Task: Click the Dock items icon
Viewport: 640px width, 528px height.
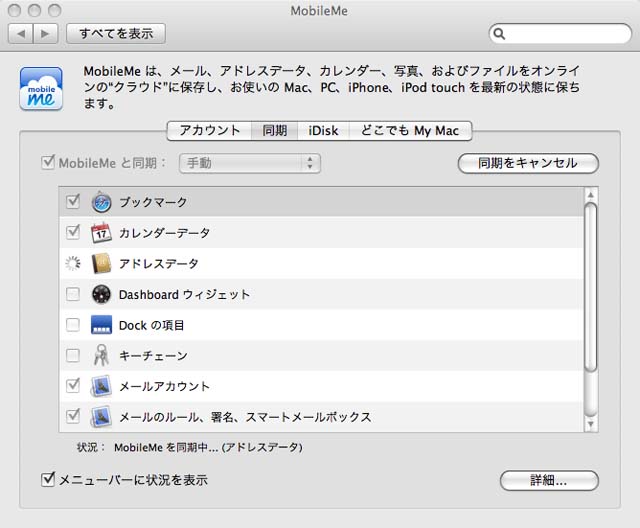Action: point(101,325)
